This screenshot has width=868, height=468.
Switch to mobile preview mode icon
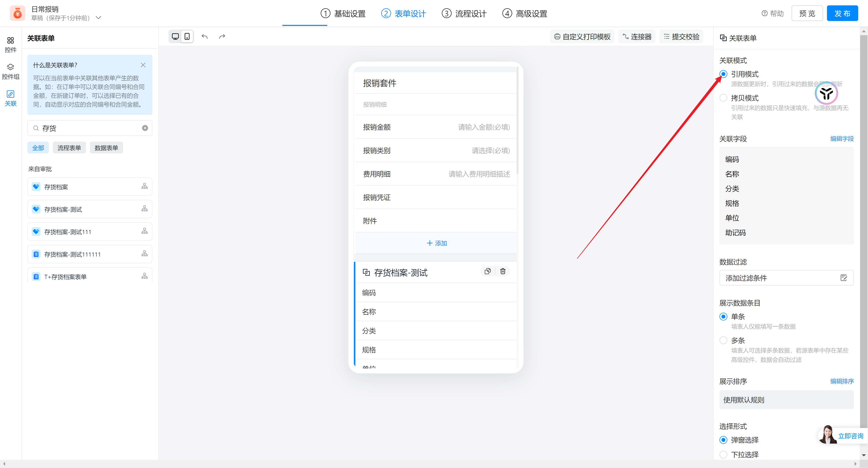click(187, 36)
